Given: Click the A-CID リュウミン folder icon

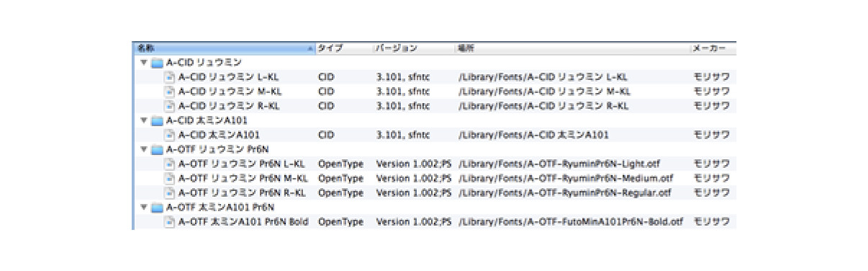Looking at the screenshot, I should coord(157,62).
